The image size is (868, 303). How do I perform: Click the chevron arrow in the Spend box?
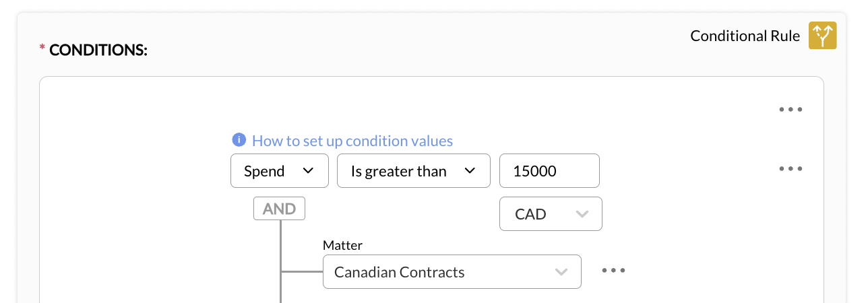click(308, 171)
